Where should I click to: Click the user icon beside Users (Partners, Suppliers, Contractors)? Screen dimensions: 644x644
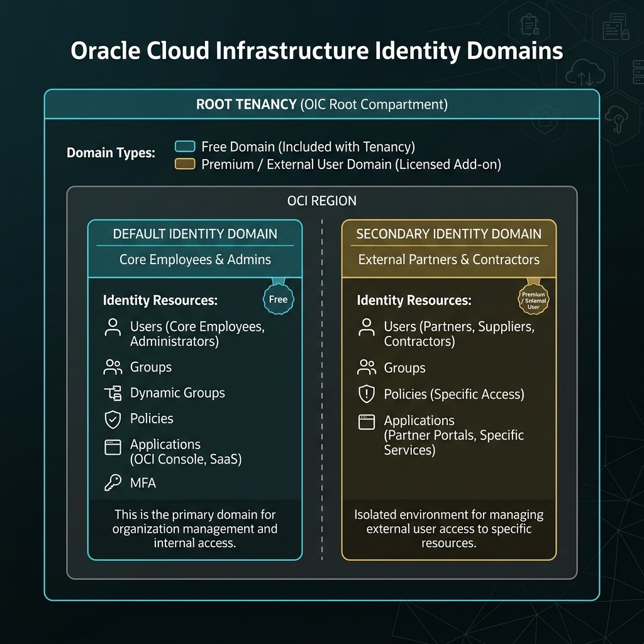tap(367, 327)
